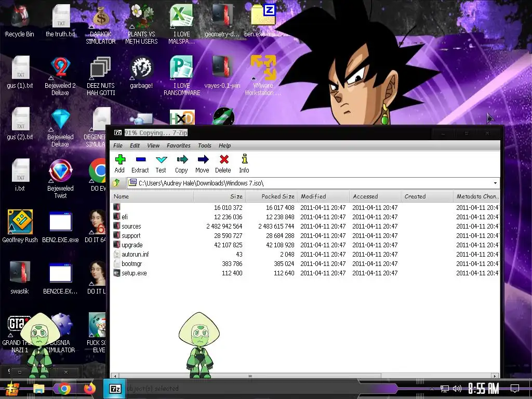Screen dimensions: 532x399
Task: Sort by the Size column header
Action: (x=220, y=196)
